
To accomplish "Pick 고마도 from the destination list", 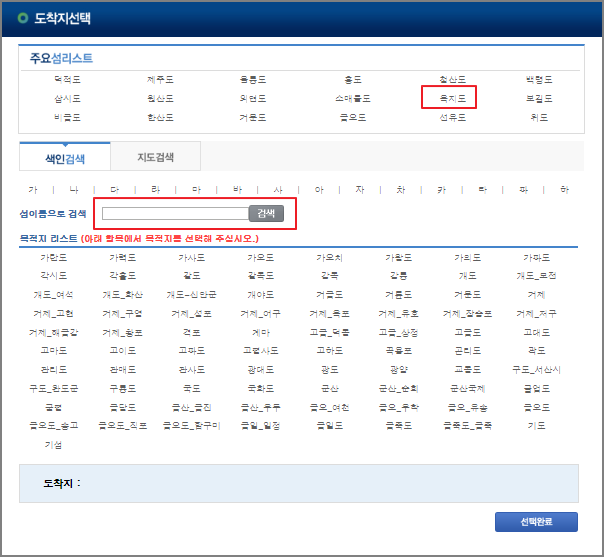I will pos(54,351).
